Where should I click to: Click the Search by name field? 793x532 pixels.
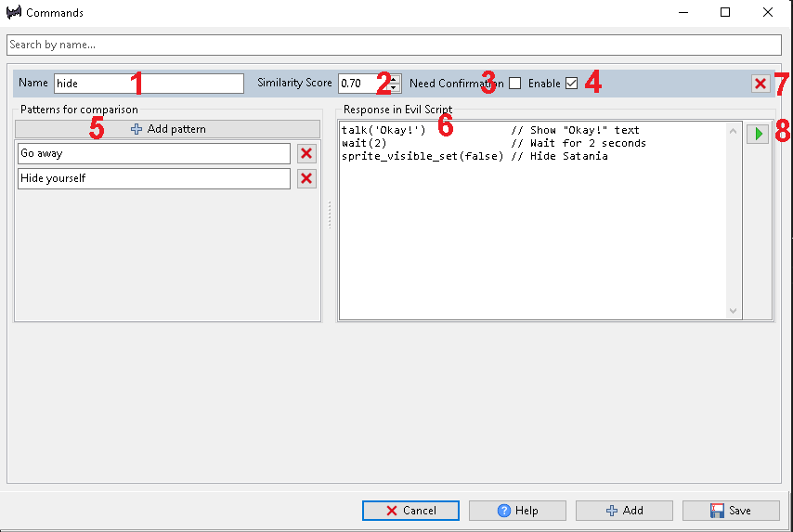(394, 45)
